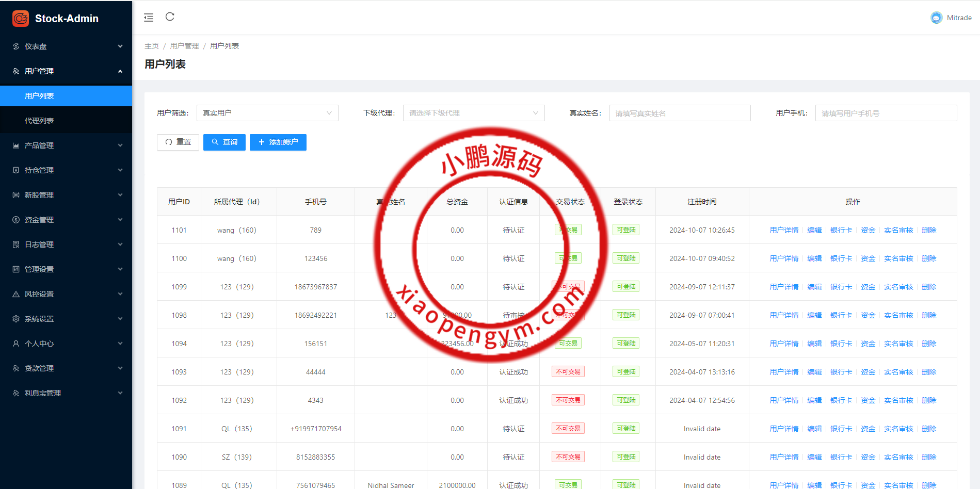Expand the 产品管理 sidebar section
980x489 pixels.
click(66, 145)
